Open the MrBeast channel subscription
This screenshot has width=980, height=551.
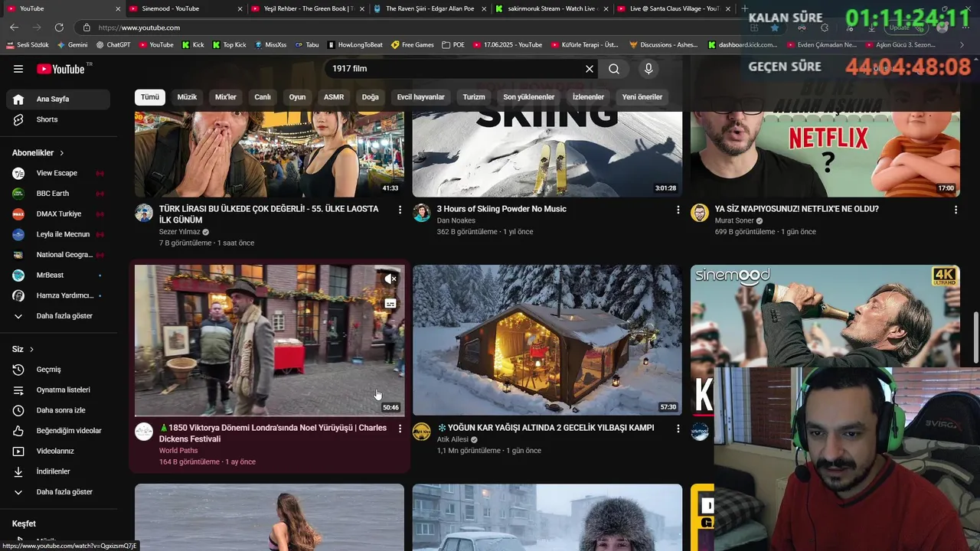click(58, 275)
